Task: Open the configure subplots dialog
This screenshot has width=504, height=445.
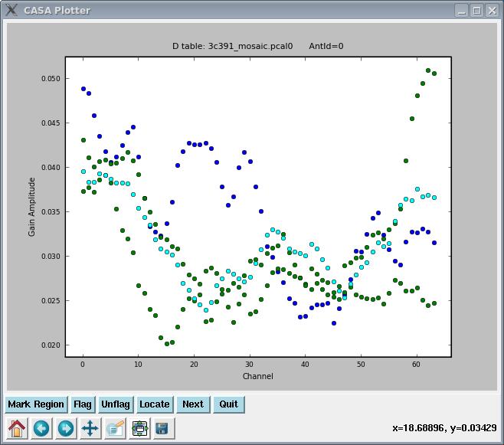Action: point(139,428)
